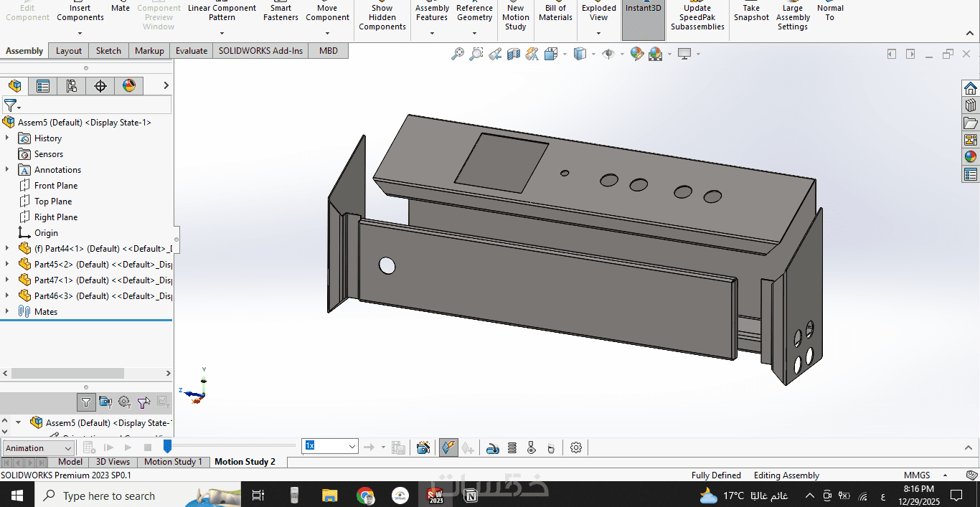Activate the Section View tool
Viewport: 980px width, 507px height.
coord(514,54)
